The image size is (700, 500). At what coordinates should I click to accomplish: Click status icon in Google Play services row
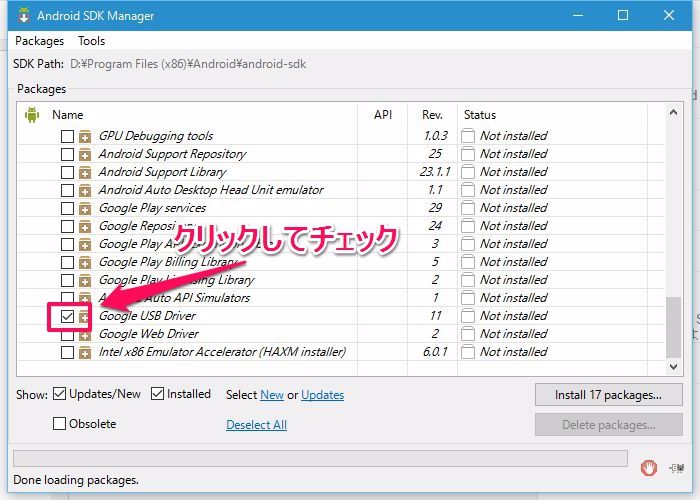pyautogui.click(x=467, y=208)
